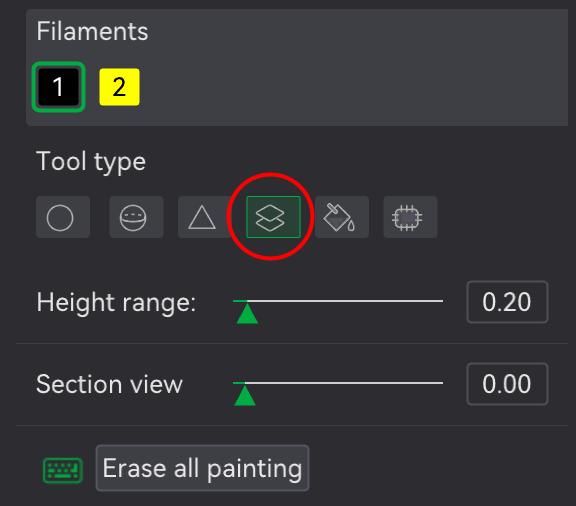Click the Height range slider handle
The height and width of the screenshot is (506, 576).
pos(247,313)
